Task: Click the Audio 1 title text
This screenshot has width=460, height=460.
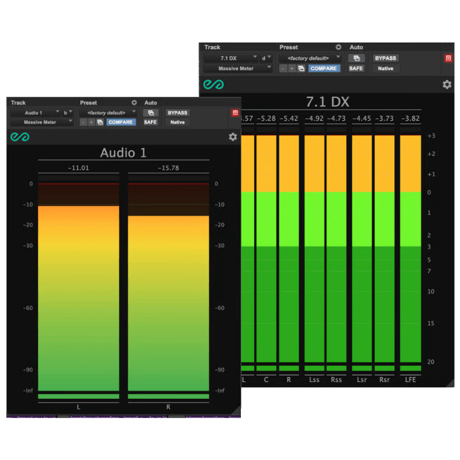Action: (x=123, y=153)
